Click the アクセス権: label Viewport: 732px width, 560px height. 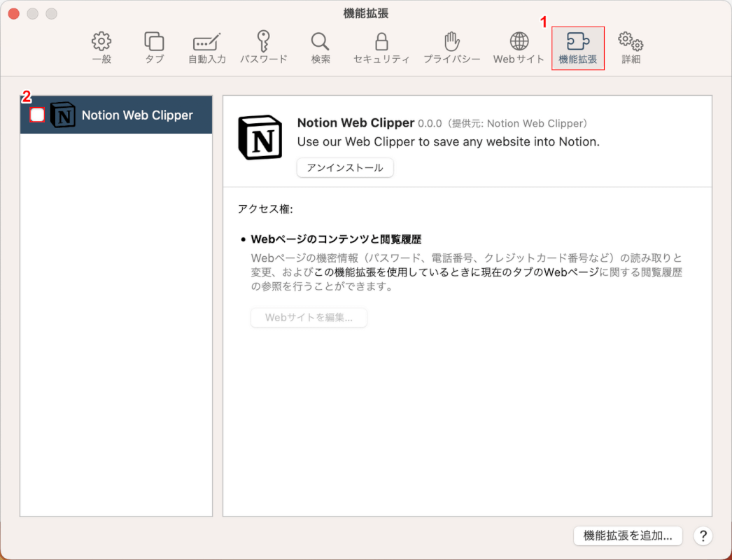(x=265, y=209)
